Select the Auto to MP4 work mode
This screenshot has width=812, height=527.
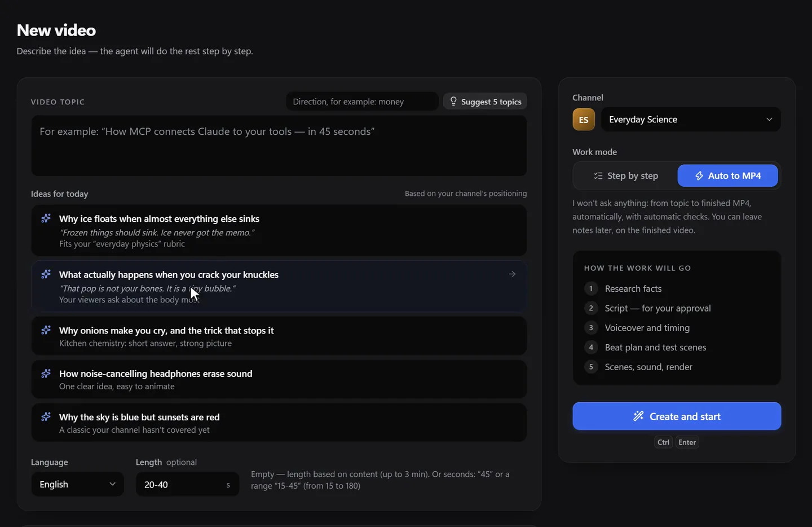click(727, 176)
